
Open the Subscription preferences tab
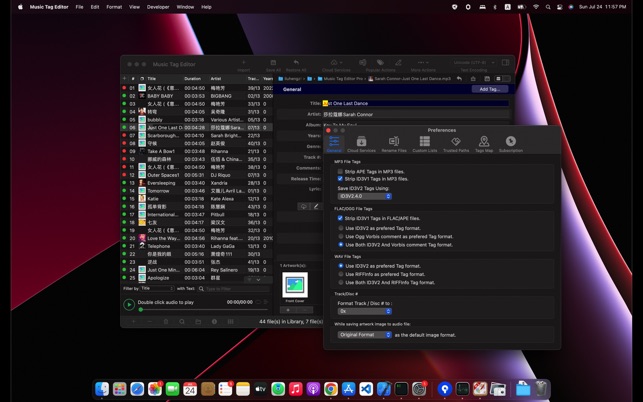[511, 144]
